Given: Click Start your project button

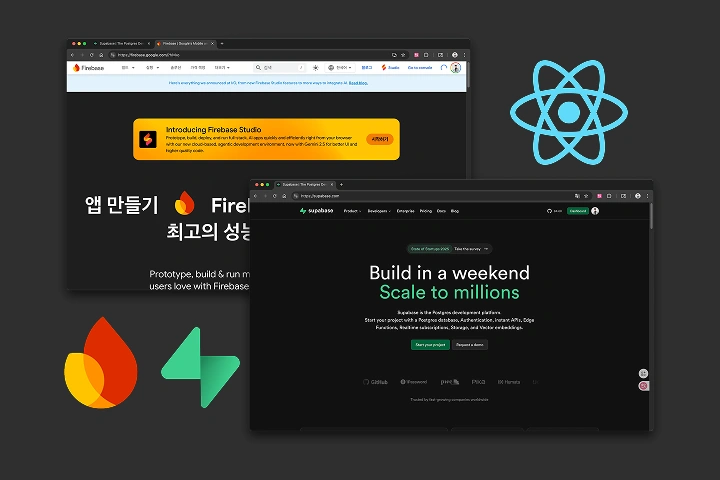Looking at the screenshot, I should click(x=430, y=344).
